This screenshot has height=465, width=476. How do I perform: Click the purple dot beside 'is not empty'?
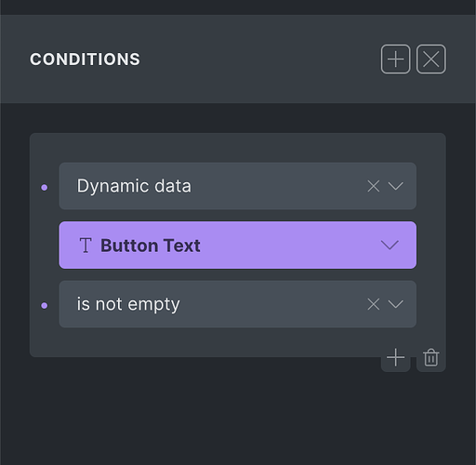pos(45,305)
